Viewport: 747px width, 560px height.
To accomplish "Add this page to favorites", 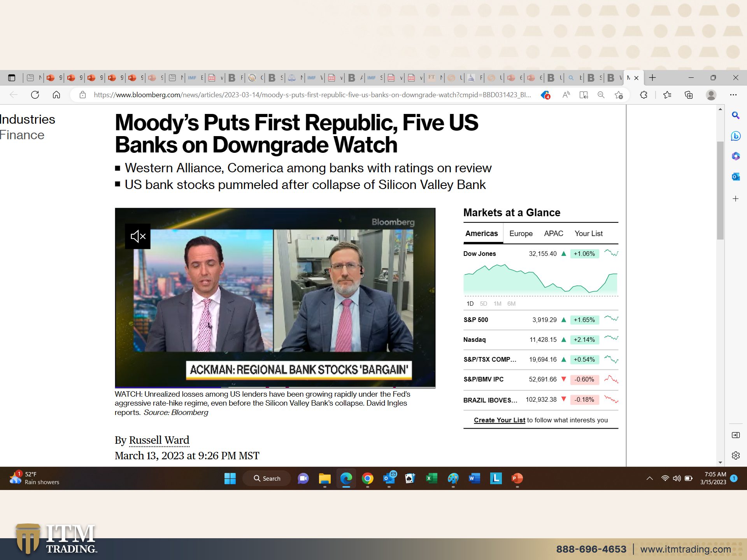I will (619, 95).
